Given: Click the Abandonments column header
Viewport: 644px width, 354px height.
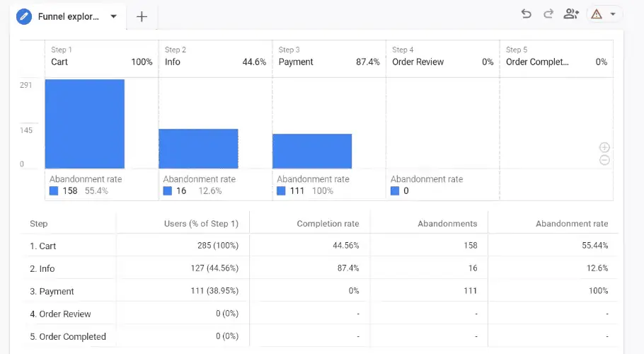Looking at the screenshot, I should tap(447, 224).
